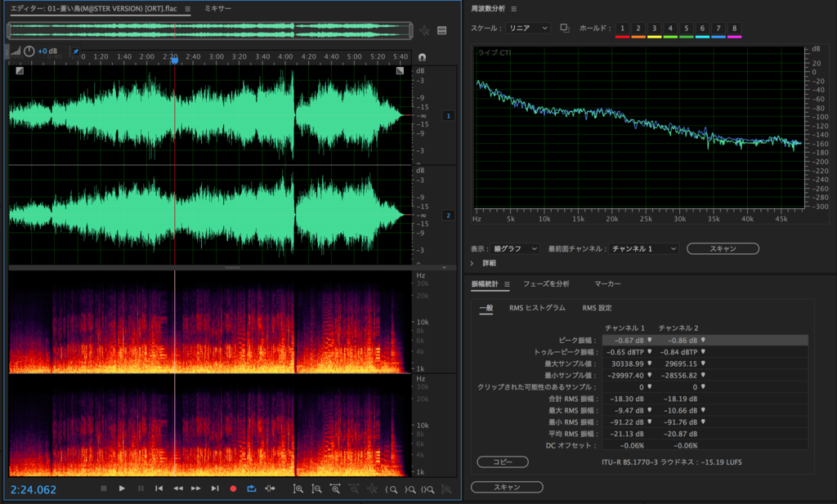
Task: Open the RMS 設定 sub-tab
Action: [597, 308]
